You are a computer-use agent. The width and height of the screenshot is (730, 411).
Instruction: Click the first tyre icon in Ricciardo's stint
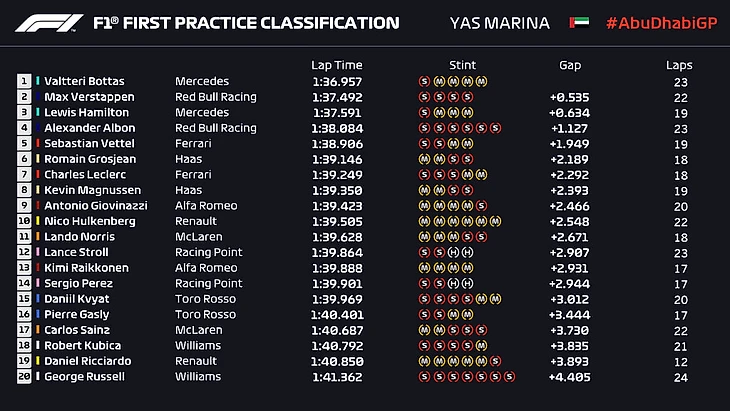point(424,361)
